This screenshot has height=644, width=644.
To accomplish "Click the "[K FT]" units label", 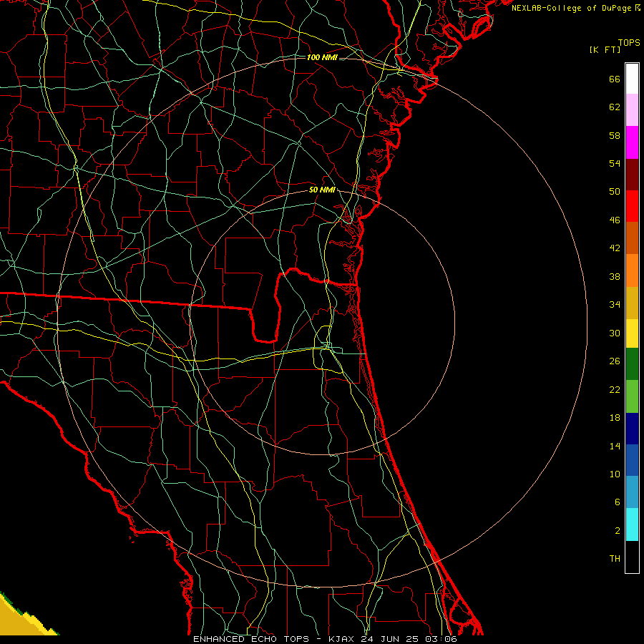I will click(x=605, y=49).
